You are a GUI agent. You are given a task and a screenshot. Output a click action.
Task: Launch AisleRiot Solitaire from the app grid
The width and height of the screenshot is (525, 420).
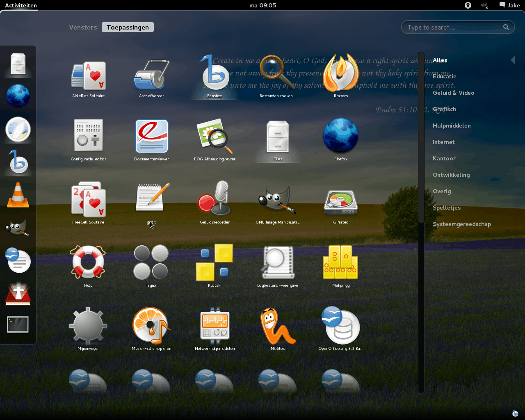(88, 77)
